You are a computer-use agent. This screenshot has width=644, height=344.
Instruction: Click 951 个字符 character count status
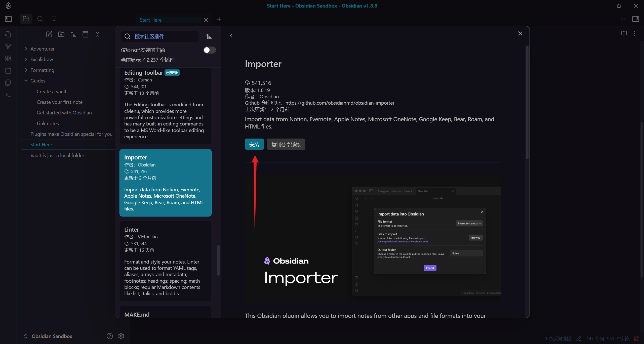618,338
